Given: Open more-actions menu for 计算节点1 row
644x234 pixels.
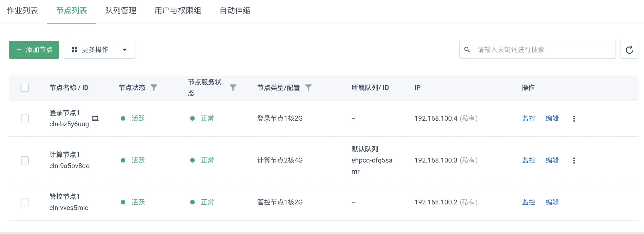Looking at the screenshot, I should [574, 160].
